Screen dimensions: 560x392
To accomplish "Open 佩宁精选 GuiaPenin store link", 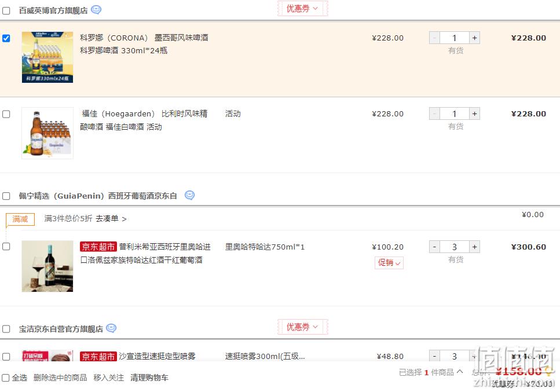I will click(98, 196).
